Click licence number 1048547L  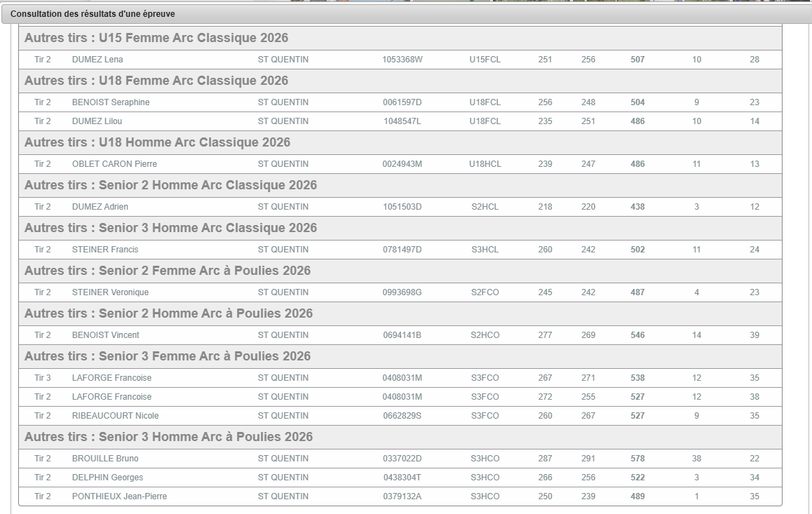[402, 121]
